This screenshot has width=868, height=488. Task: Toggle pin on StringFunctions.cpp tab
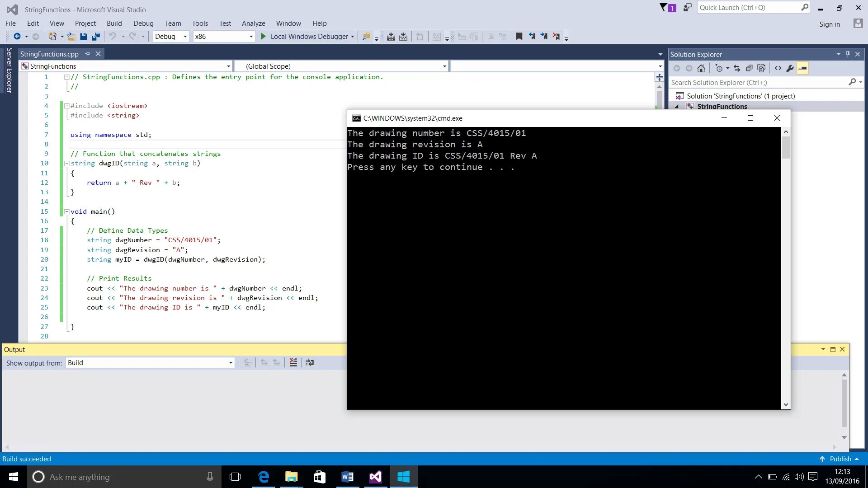(x=87, y=54)
